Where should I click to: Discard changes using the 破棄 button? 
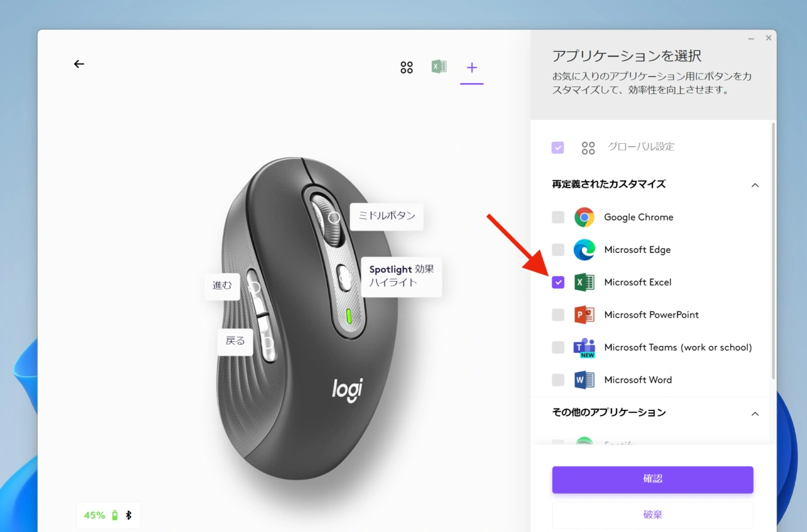(x=653, y=514)
